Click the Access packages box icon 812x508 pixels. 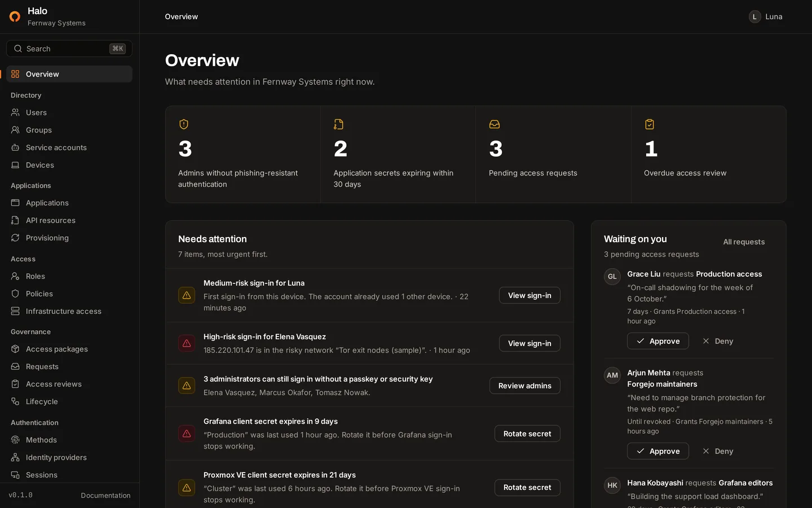(15, 349)
